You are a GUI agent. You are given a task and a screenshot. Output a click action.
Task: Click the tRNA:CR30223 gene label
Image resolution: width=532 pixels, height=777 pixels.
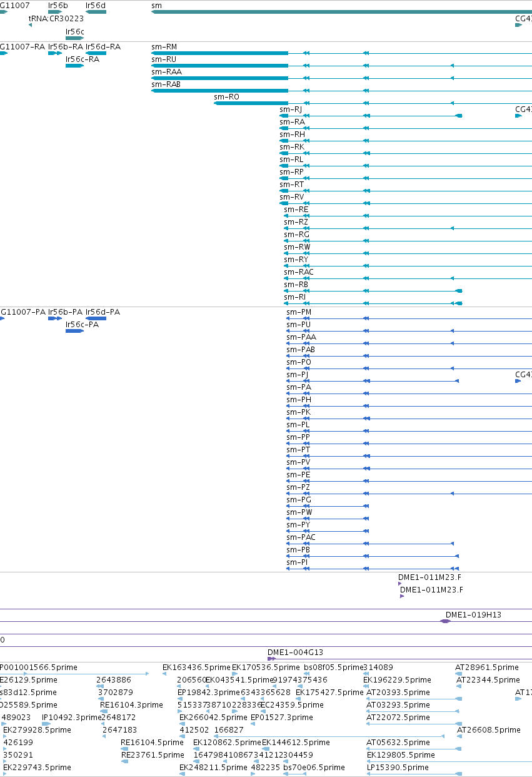56,19
